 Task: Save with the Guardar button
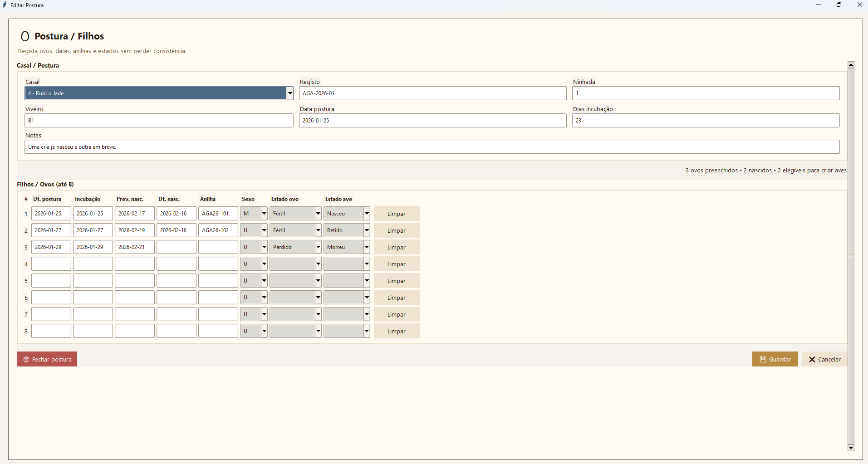[x=775, y=359]
